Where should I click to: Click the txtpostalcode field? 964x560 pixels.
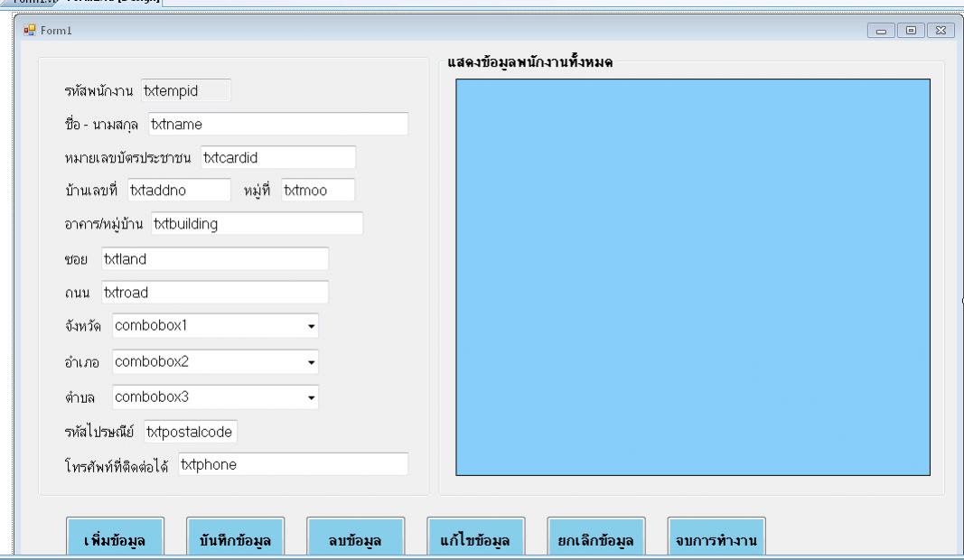(190, 432)
